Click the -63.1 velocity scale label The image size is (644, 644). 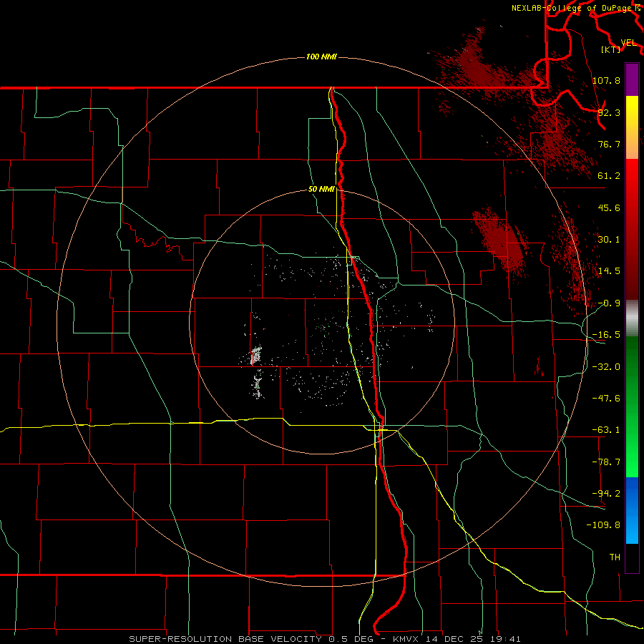pyautogui.click(x=606, y=430)
